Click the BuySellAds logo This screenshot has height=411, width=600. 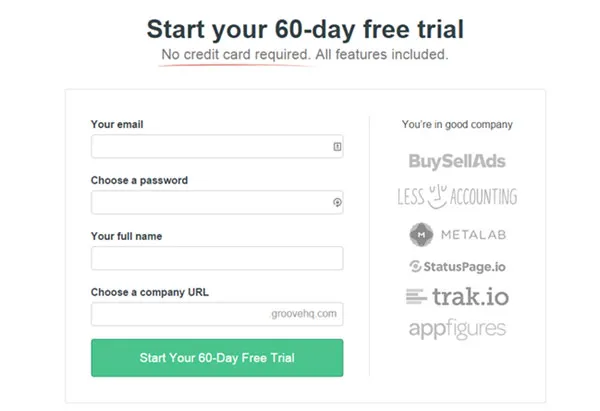click(x=456, y=160)
